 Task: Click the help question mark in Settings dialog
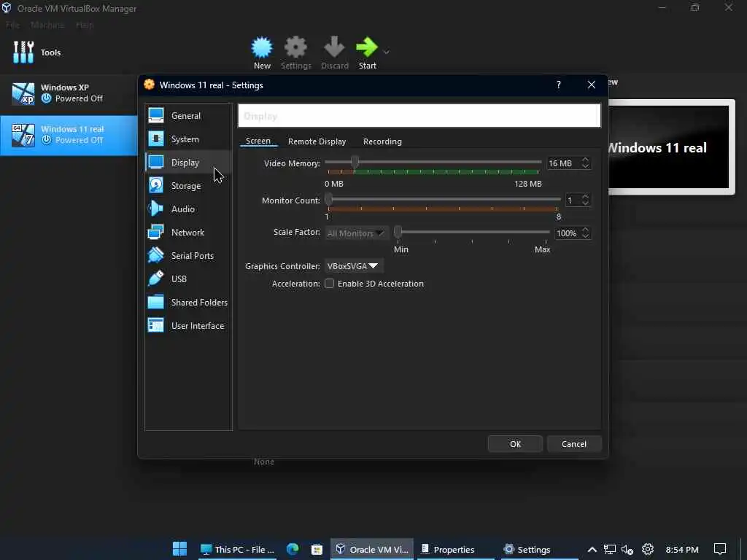coord(558,85)
